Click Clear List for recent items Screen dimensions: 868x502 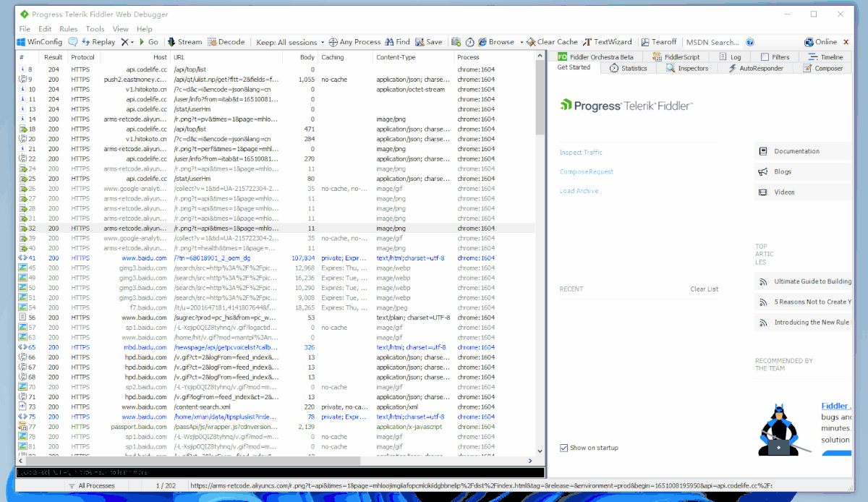(x=704, y=289)
